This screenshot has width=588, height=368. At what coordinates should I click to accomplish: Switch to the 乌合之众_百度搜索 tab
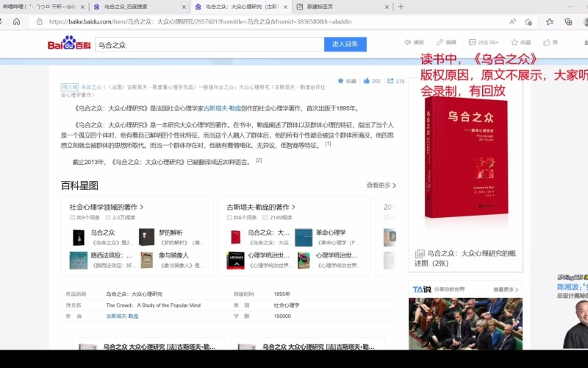[x=140, y=7]
